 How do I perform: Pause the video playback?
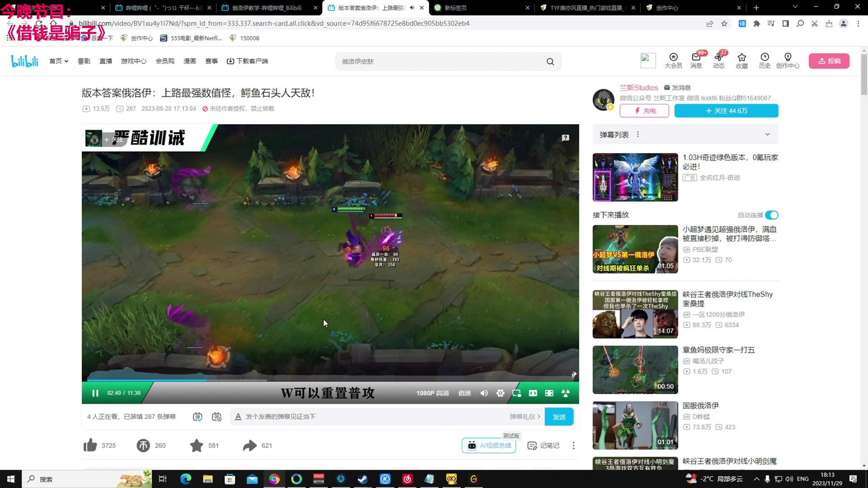[95, 393]
